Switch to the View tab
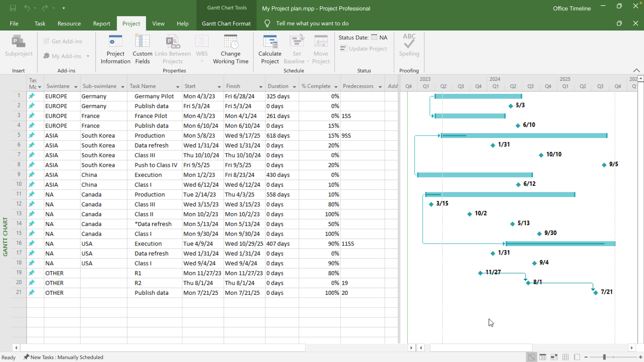The image size is (644, 362). pos(158,23)
